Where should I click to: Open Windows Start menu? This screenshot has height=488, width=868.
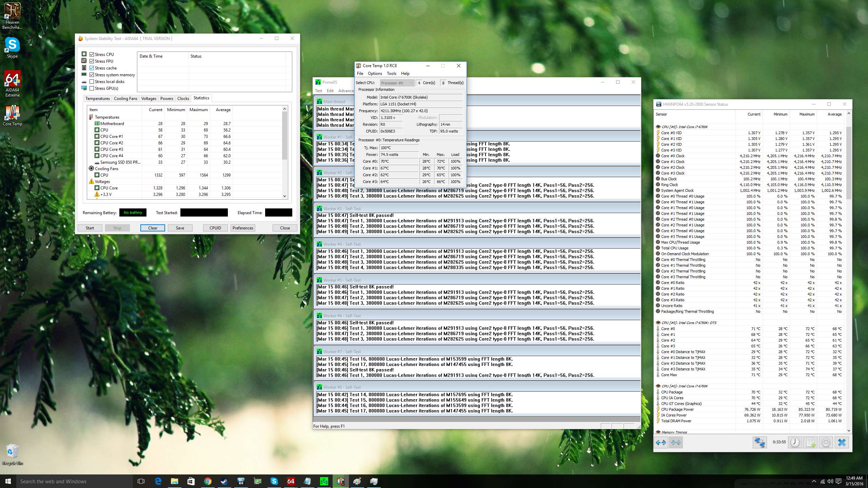8,481
